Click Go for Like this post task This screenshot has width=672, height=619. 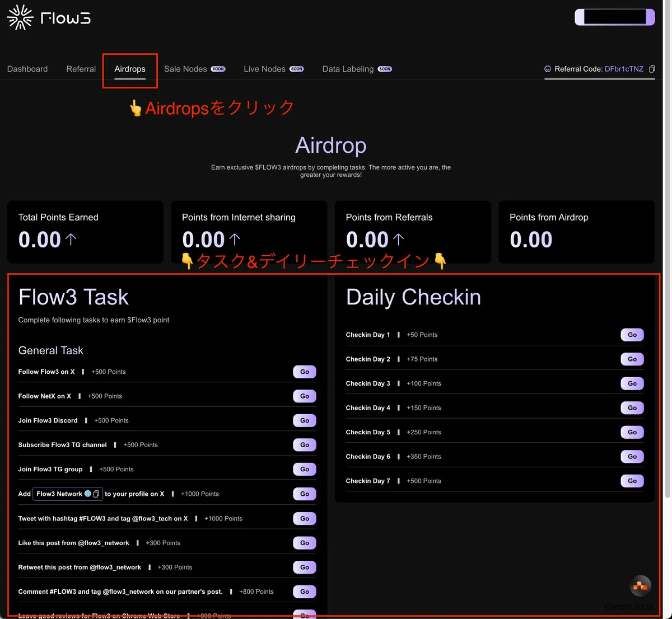[305, 543]
